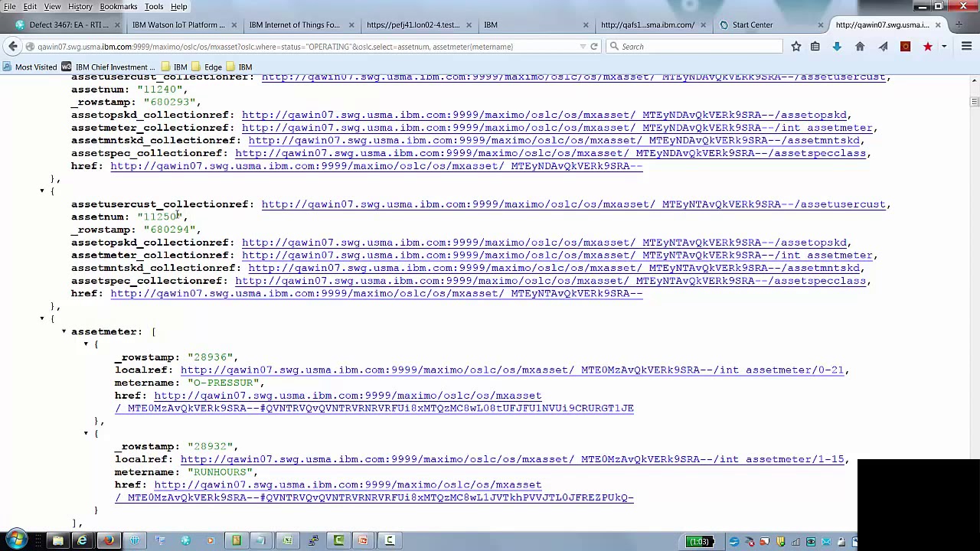This screenshot has width=980, height=551.
Task: Open the bookmarks list icon next to the star
Action: (815, 47)
